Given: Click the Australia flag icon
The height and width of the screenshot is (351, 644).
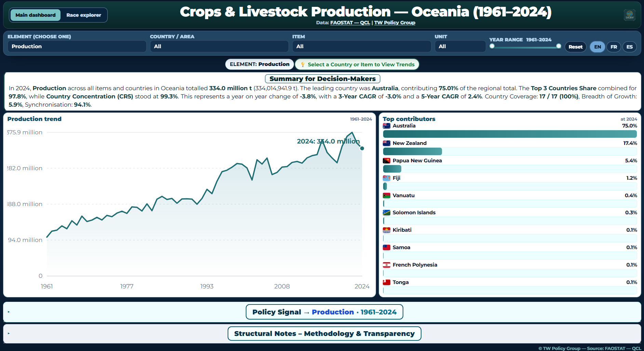Looking at the screenshot, I should click(387, 126).
